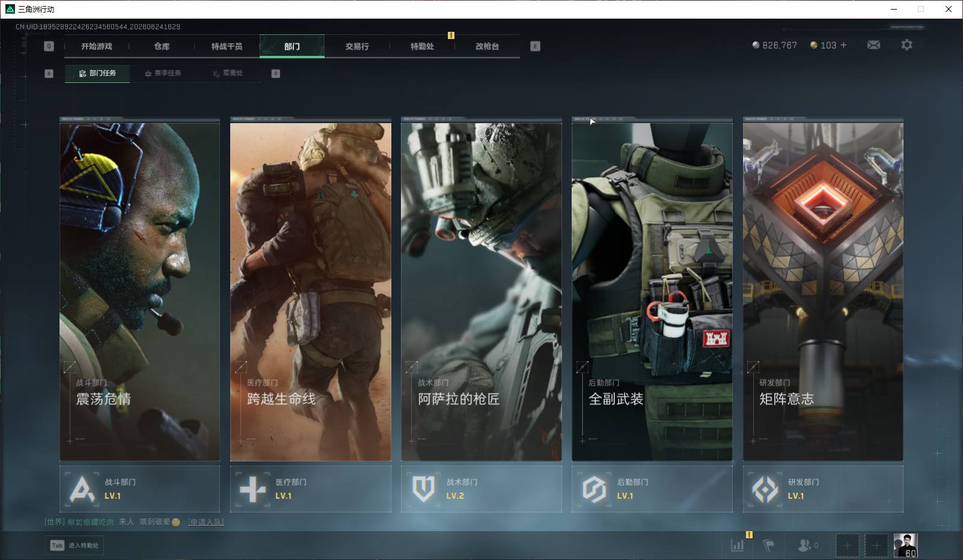Open the mail inbox envelope icon
The height and width of the screenshot is (560, 963).
[x=873, y=45]
